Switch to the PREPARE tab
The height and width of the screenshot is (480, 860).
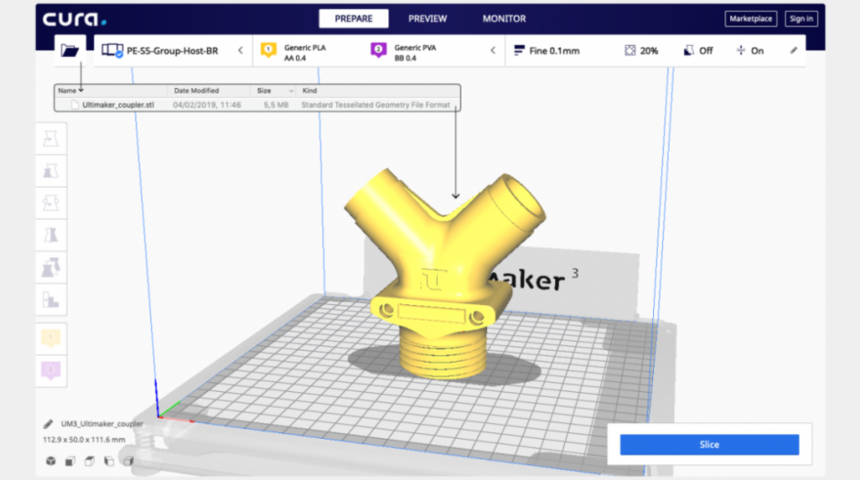click(354, 19)
